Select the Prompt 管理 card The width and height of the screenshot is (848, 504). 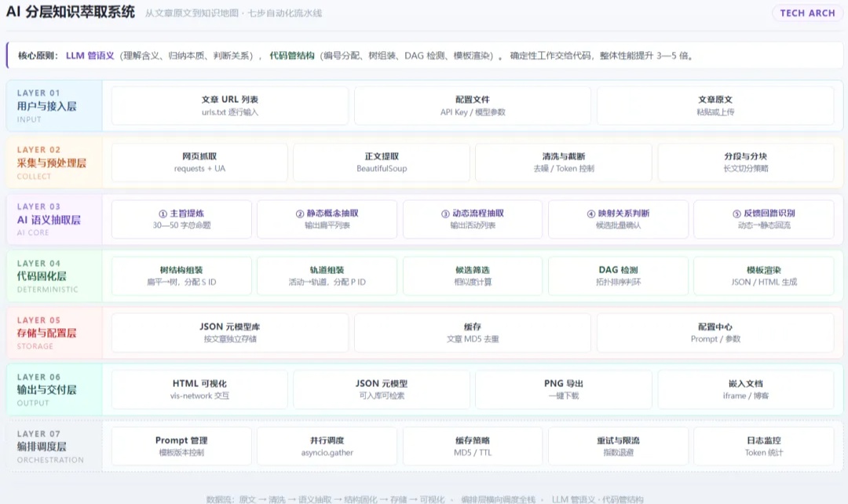tap(181, 446)
